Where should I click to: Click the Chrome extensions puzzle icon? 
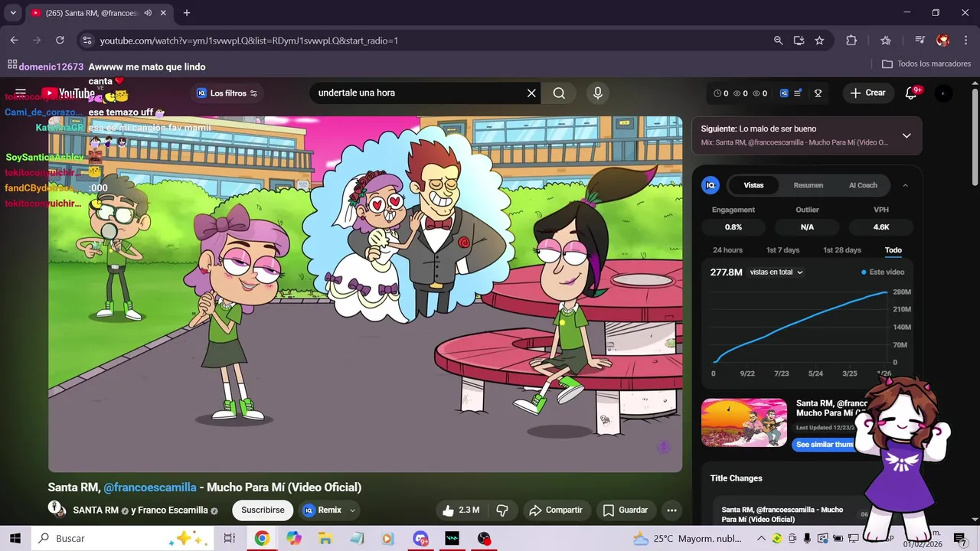851,41
